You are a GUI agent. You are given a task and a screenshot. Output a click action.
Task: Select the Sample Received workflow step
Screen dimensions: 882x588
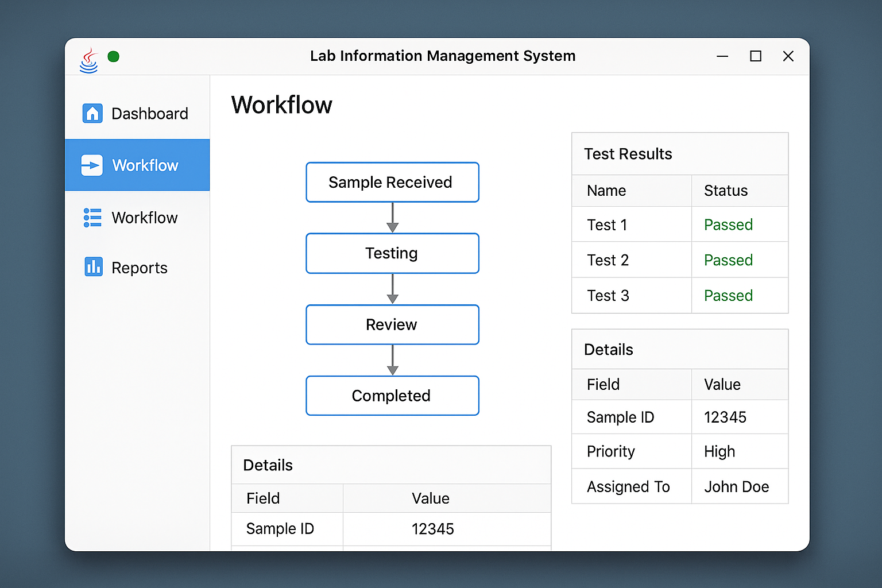click(392, 182)
